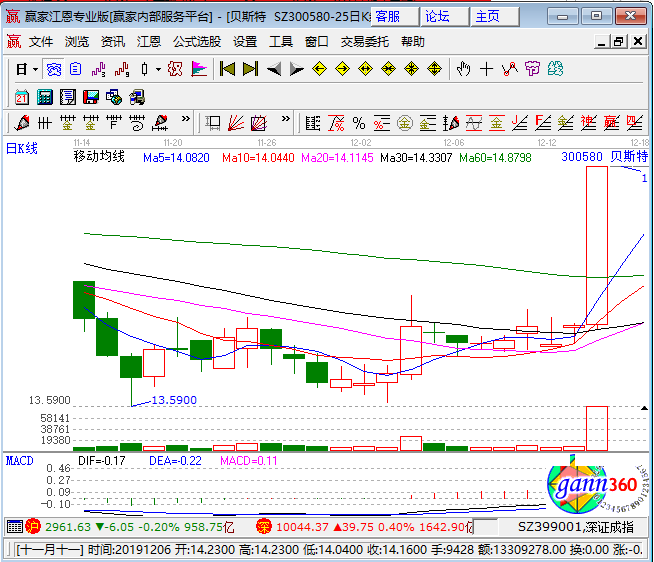Viewport: 654px width, 562px height.
Task: Select the 日 period icon
Action: point(22,69)
